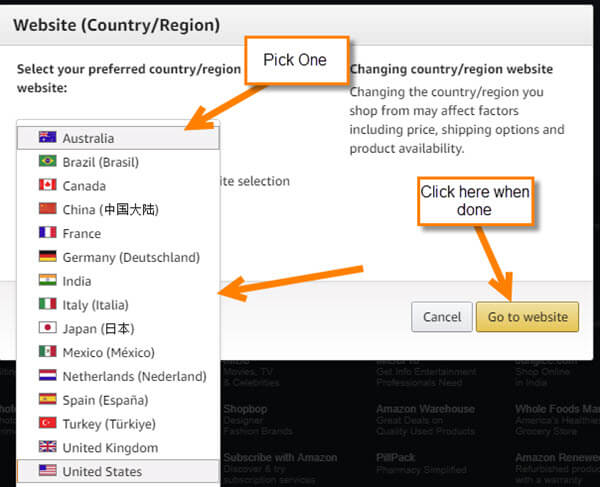This screenshot has height=487, width=600.
Task: Click Go to website button
Action: (x=527, y=317)
